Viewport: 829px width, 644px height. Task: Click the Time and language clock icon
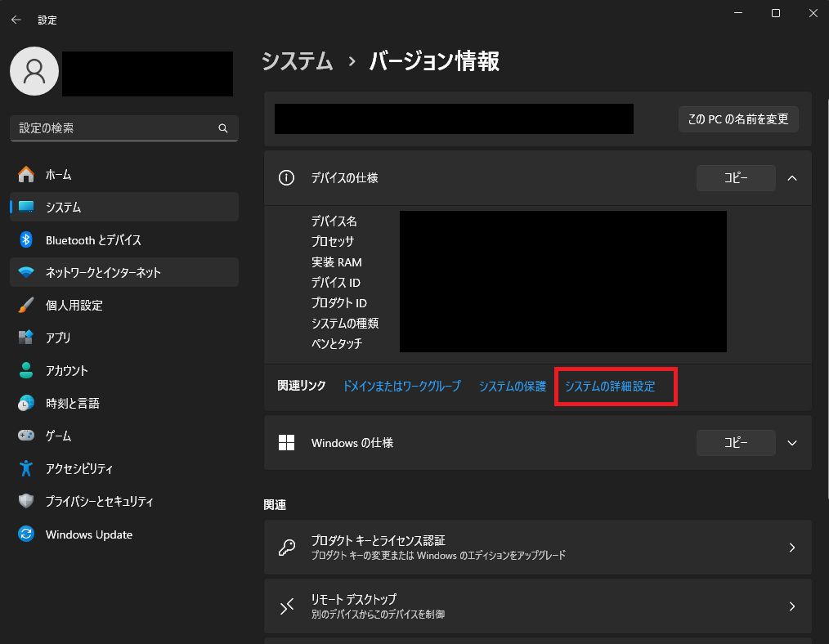tap(26, 403)
